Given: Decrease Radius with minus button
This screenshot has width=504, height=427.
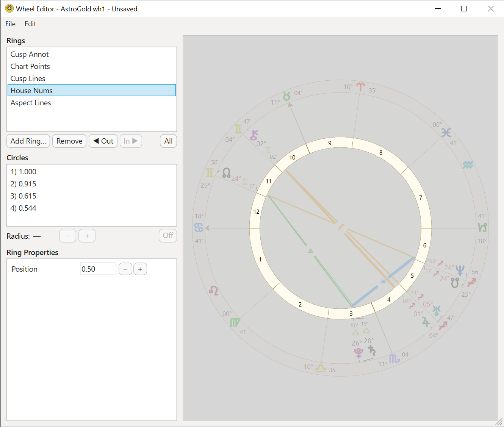Looking at the screenshot, I should click(68, 236).
